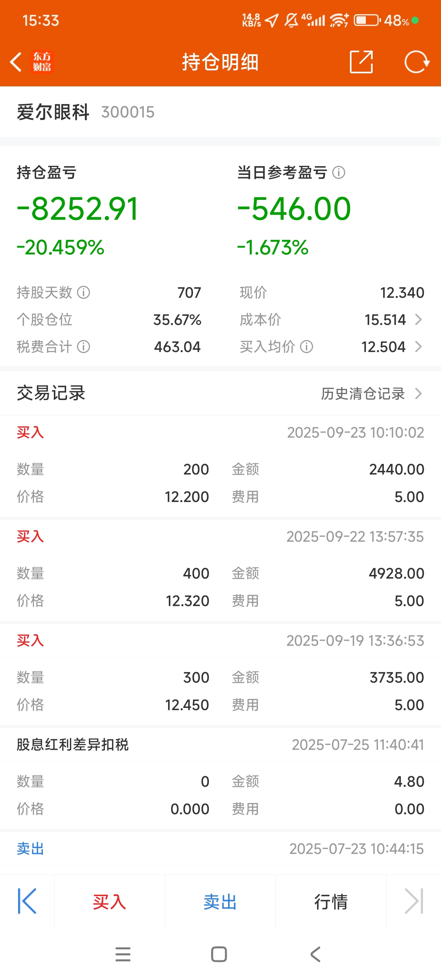Tap info icon next to 税费合计
441x980 pixels.
84,347
